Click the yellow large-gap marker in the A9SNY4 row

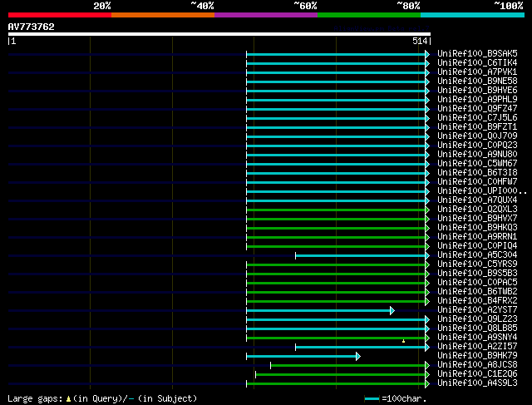[403, 340]
